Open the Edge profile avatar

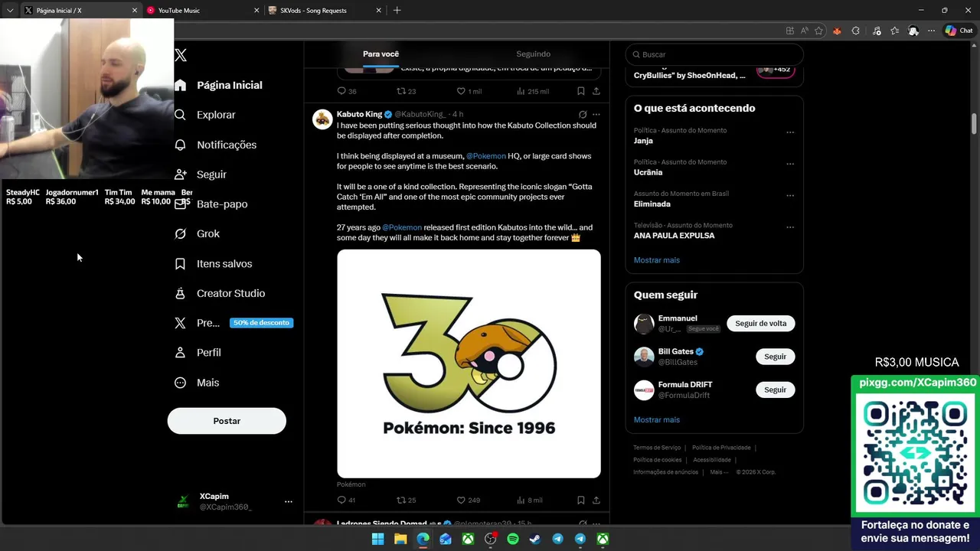pos(913,31)
